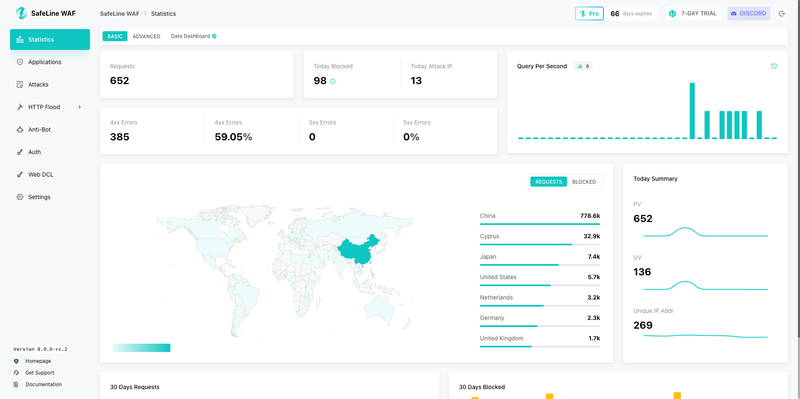Image resolution: width=800 pixels, height=399 pixels.
Task: Click the logout icon top right
Action: 782,14
